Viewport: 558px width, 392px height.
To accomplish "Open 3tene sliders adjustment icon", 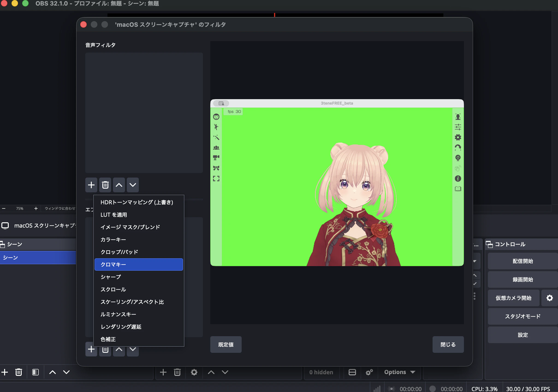I will pos(458,127).
